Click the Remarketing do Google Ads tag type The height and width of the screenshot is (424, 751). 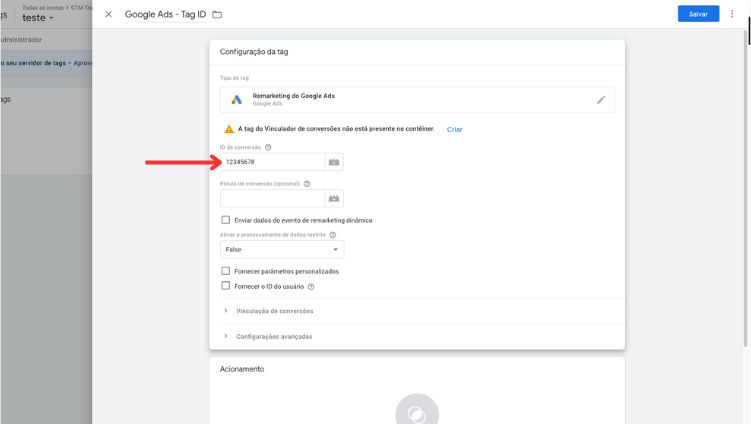(417, 100)
